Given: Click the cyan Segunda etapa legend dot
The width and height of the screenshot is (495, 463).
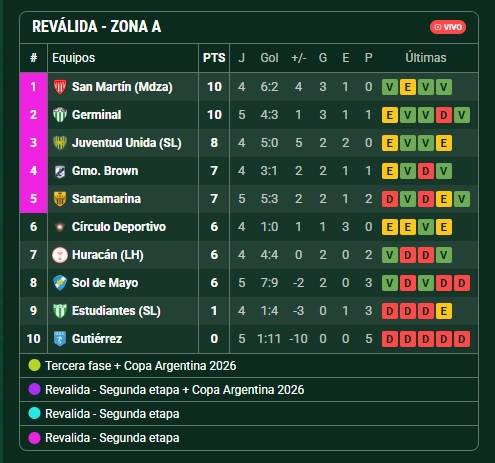Looking at the screenshot, I should [x=34, y=413].
